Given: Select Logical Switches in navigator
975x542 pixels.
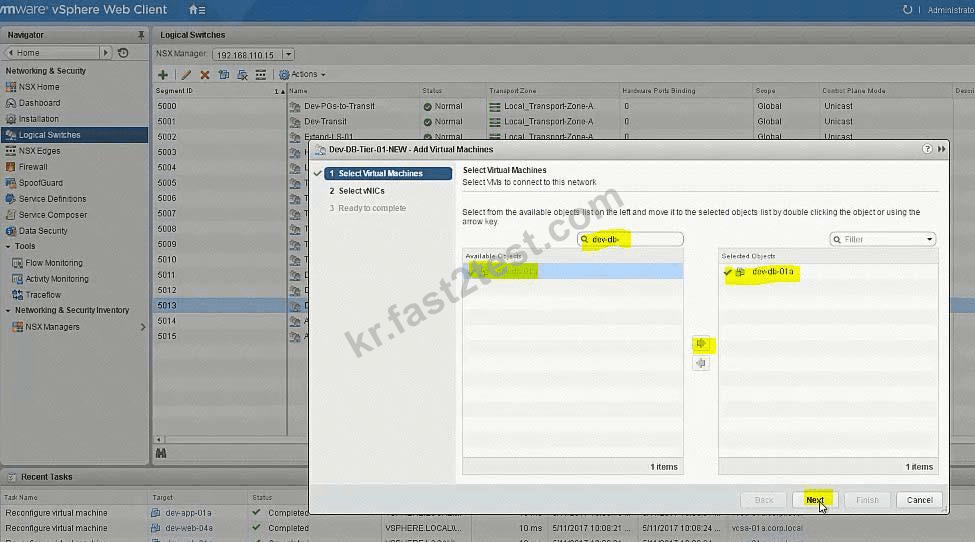Looking at the screenshot, I should click(x=75, y=135).
